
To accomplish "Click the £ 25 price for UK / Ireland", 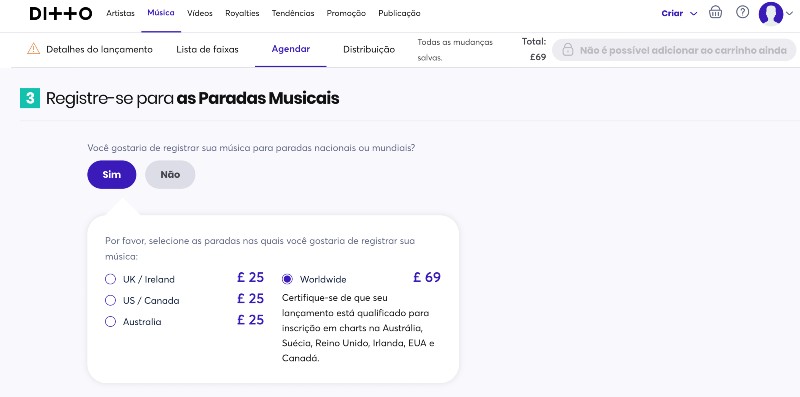I will (251, 278).
